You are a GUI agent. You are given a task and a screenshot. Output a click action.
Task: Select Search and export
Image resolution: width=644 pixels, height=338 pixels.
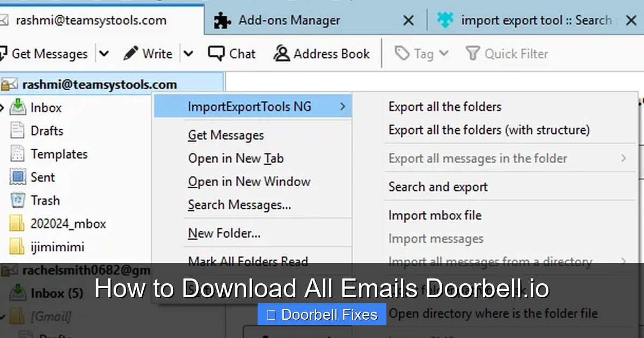438,187
